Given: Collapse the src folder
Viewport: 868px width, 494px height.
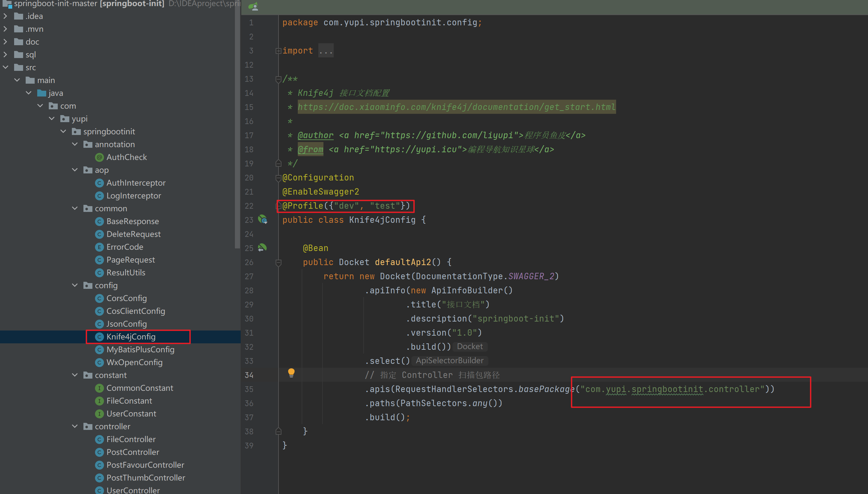Looking at the screenshot, I should (5, 67).
